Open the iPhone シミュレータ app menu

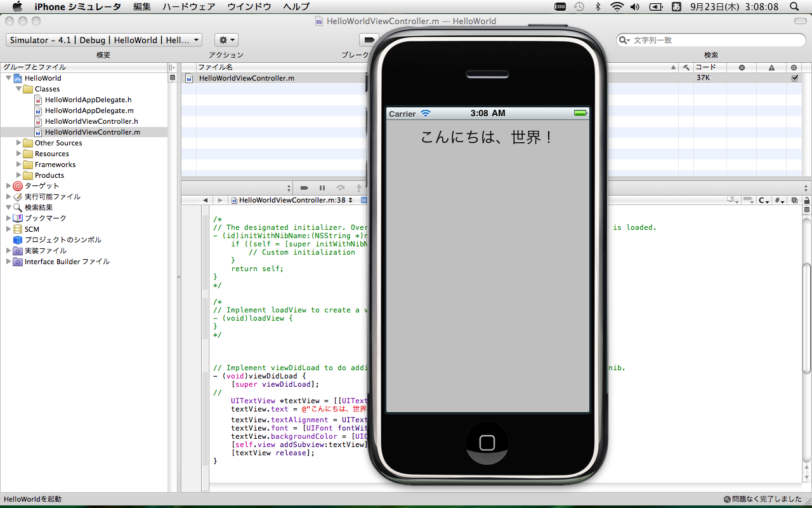(x=77, y=7)
